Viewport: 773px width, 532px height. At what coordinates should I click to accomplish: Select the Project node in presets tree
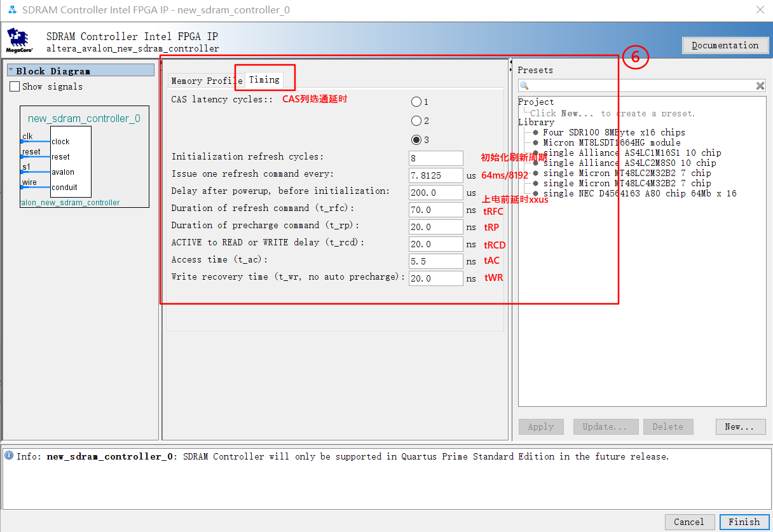pyautogui.click(x=536, y=102)
